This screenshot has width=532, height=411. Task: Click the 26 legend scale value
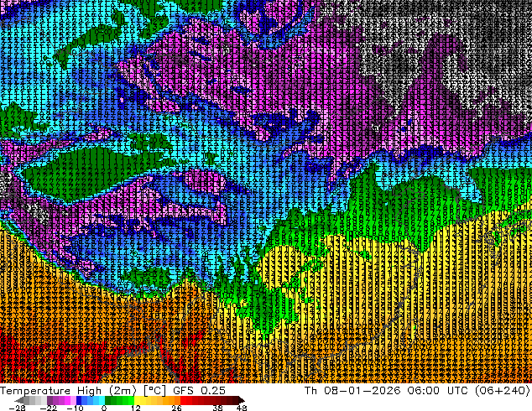tap(176, 408)
